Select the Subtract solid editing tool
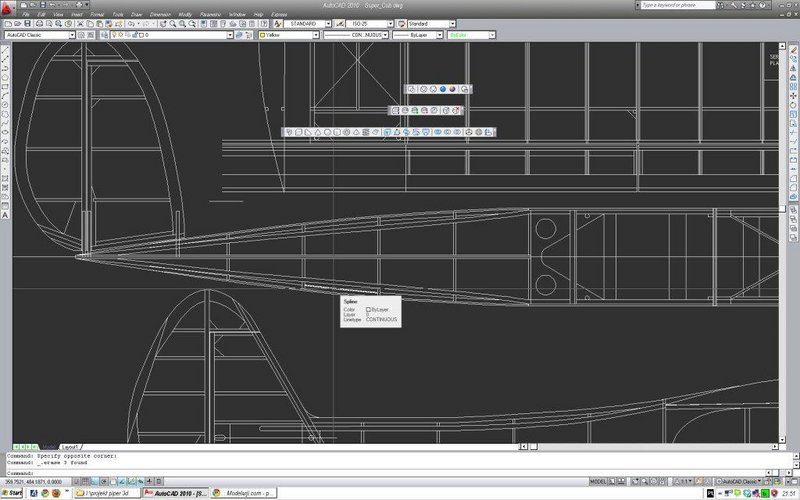Screen dimensions: 800x500 pos(447,132)
